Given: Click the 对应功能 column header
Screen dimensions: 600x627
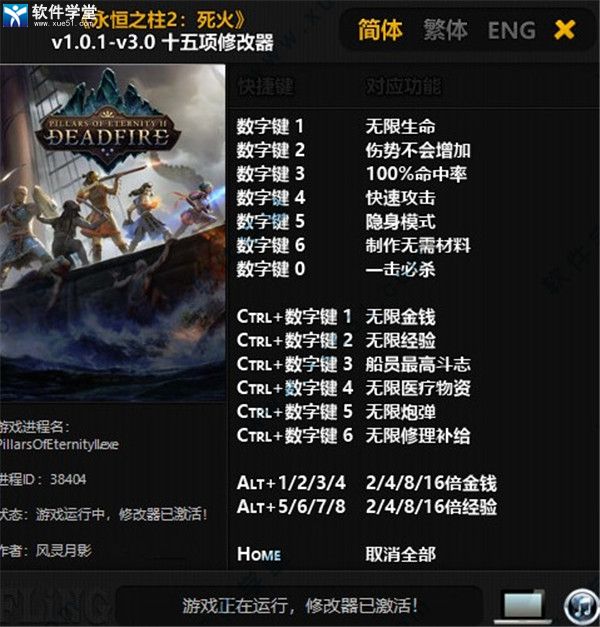Looking at the screenshot, I should [x=403, y=86].
